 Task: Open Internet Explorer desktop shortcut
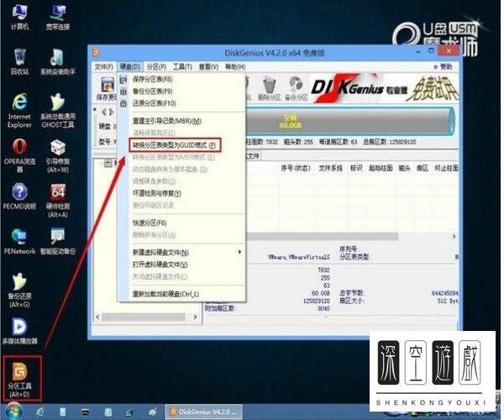(x=19, y=111)
